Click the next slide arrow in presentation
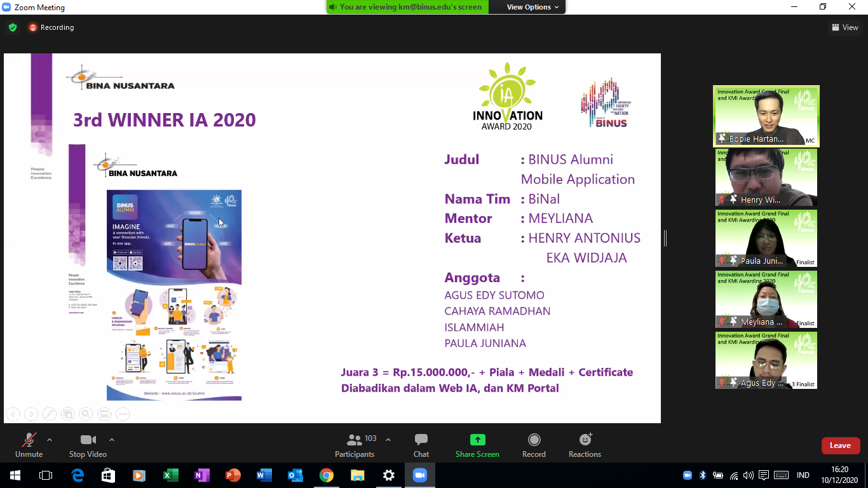868x488 pixels. click(31, 414)
